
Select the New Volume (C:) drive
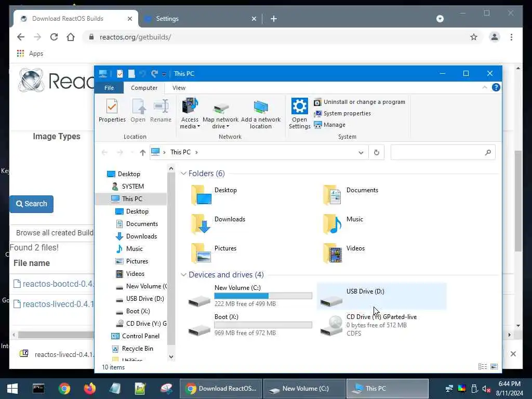point(250,296)
